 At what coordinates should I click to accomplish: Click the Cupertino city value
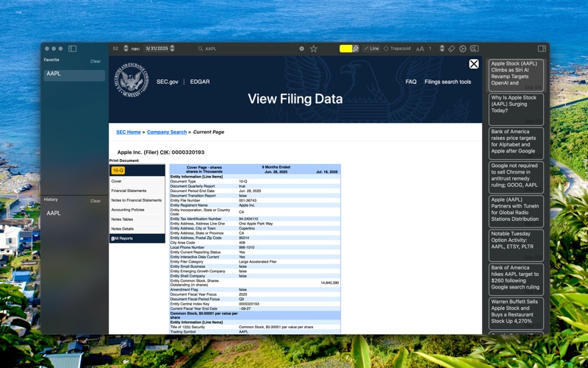(x=247, y=228)
